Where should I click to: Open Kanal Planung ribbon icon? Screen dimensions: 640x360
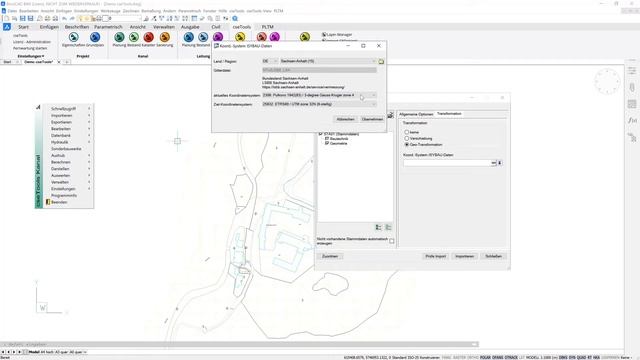pos(119,38)
